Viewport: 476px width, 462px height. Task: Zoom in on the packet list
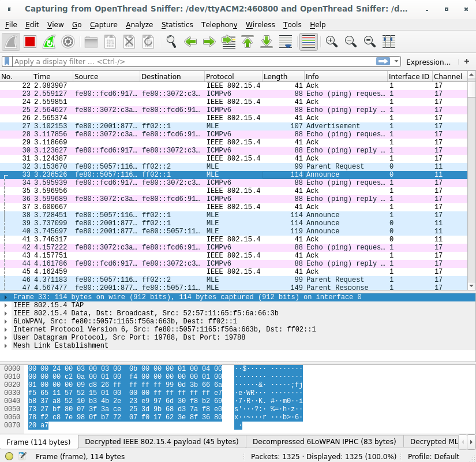click(329, 42)
